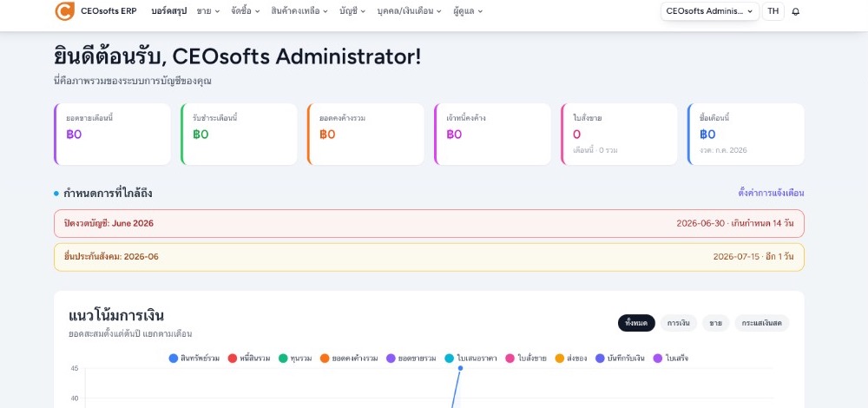Open the สินค้าคงเหลือ menu
Viewport: 868px width, 408px height.
click(299, 11)
